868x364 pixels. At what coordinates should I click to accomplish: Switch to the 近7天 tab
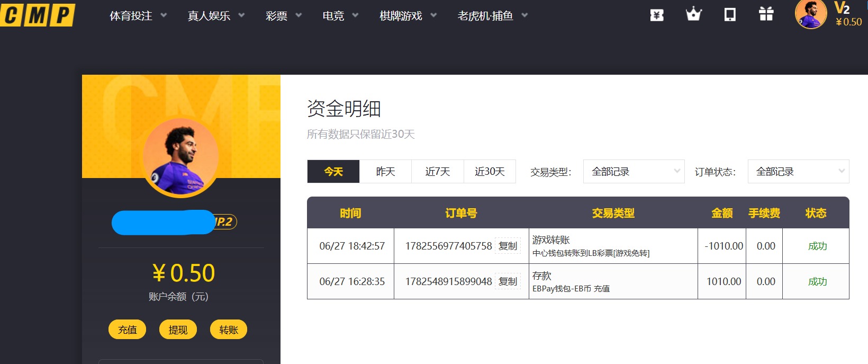coord(438,172)
